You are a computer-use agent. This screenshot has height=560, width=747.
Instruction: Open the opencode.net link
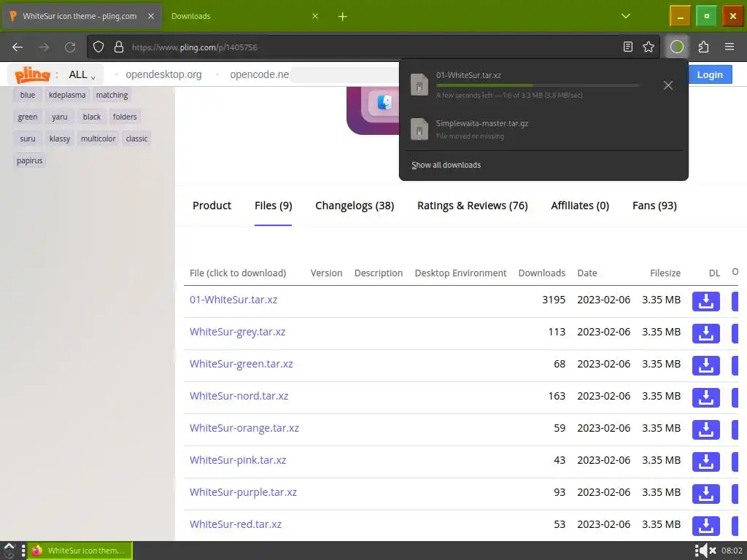point(260,75)
